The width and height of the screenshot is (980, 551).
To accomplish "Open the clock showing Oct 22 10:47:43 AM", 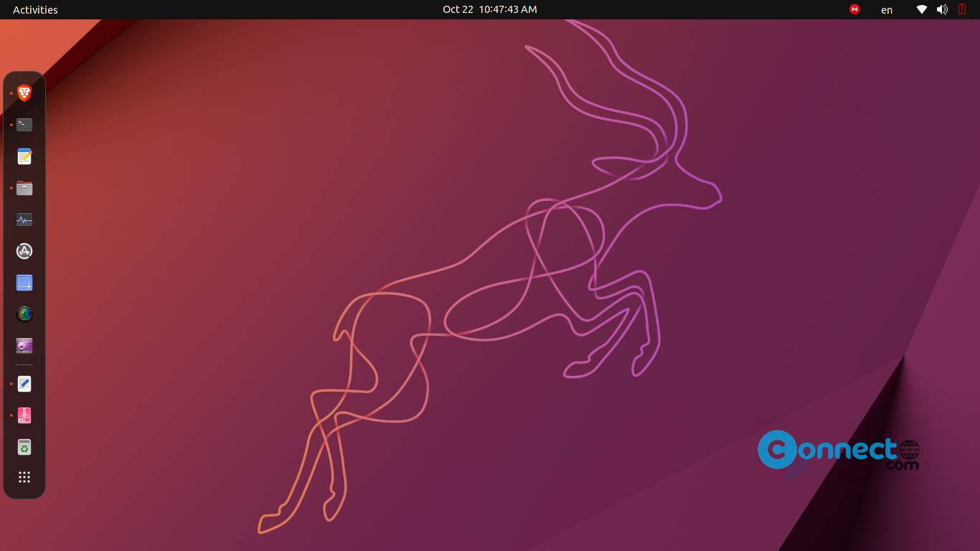I will tap(490, 9).
